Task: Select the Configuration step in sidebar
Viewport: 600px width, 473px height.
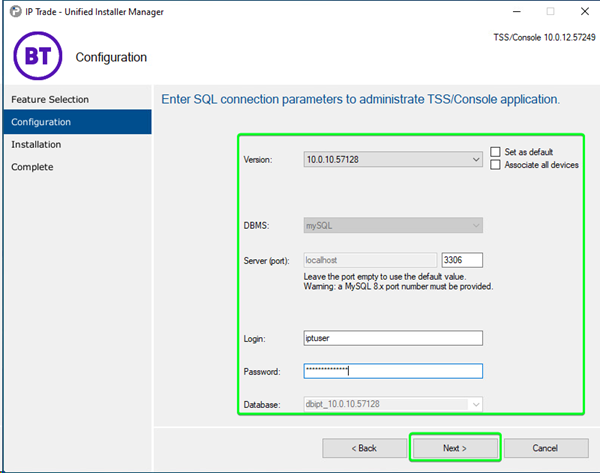Action: 77,122
